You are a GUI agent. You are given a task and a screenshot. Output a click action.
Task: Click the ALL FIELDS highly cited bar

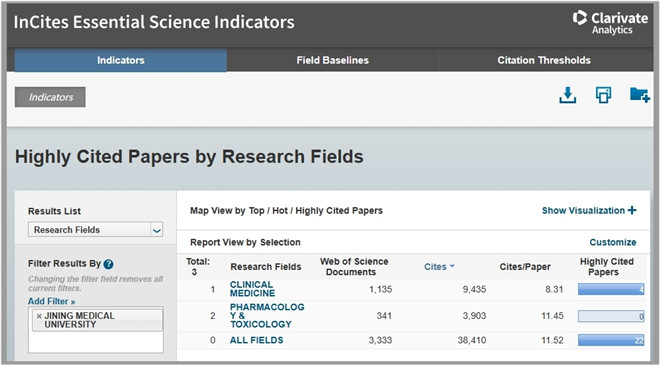pyautogui.click(x=611, y=340)
